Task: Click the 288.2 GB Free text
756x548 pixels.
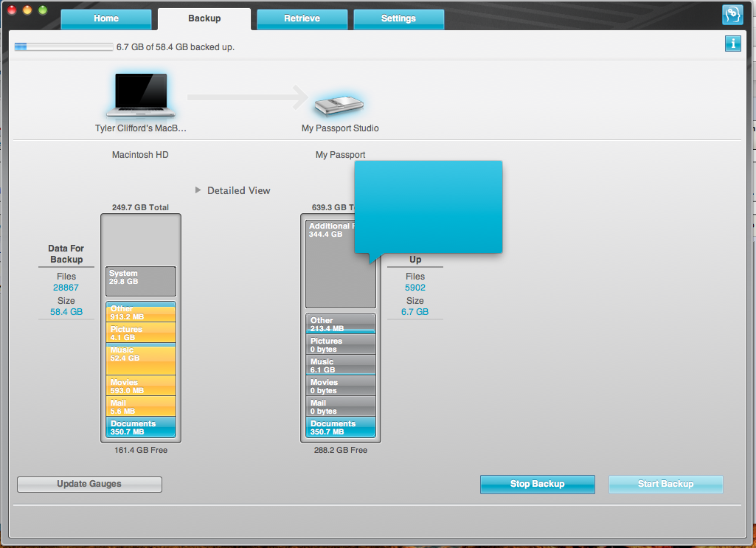Action: (341, 450)
